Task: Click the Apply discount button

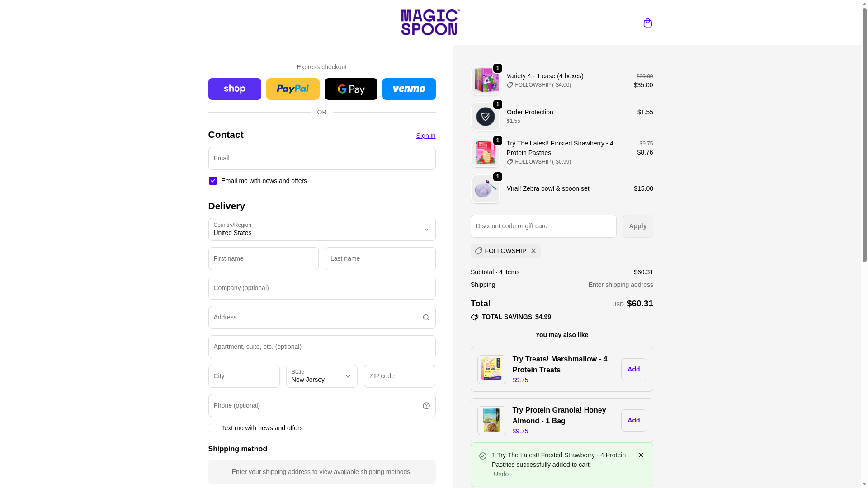Action: tap(637, 226)
